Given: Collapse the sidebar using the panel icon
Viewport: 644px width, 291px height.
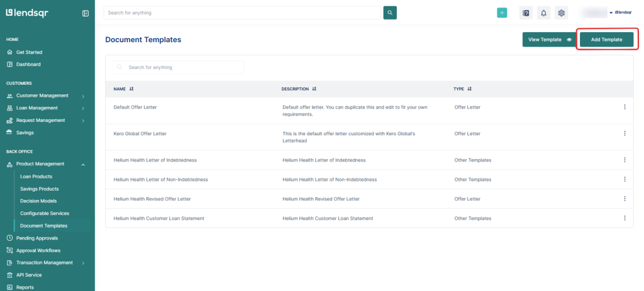Looking at the screenshot, I should (x=86, y=13).
